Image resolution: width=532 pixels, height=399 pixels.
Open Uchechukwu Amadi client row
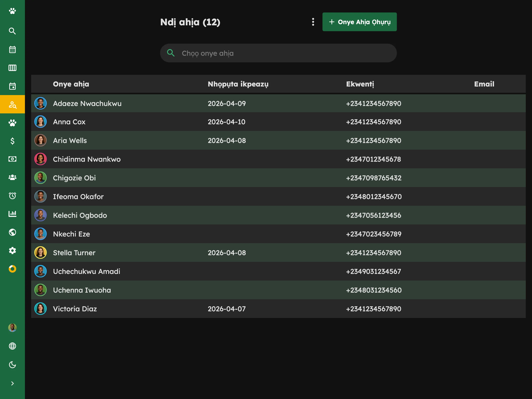(278, 271)
